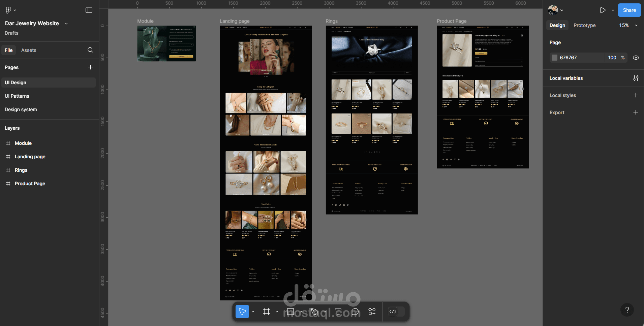Image resolution: width=644 pixels, height=326 pixels.
Task: Open search in the left panel
Action: 90,50
